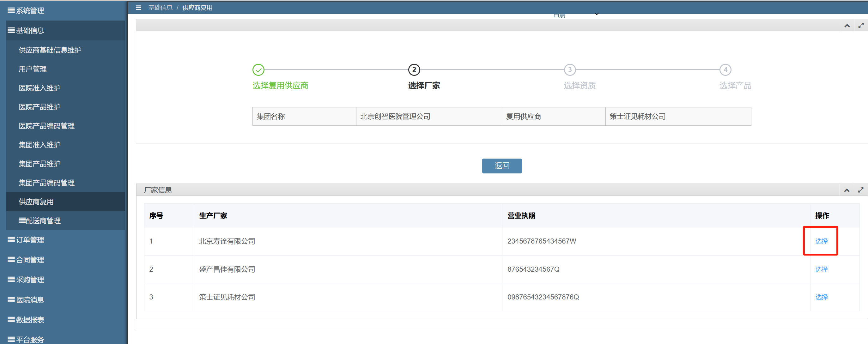Click 供应商复用 breadcrumb item

tap(197, 7)
